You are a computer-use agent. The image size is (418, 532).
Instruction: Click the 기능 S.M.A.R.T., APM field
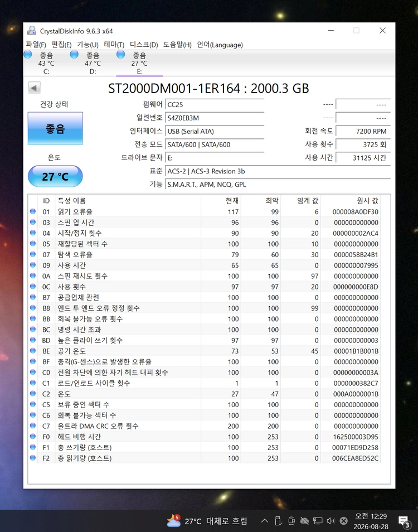278,184
